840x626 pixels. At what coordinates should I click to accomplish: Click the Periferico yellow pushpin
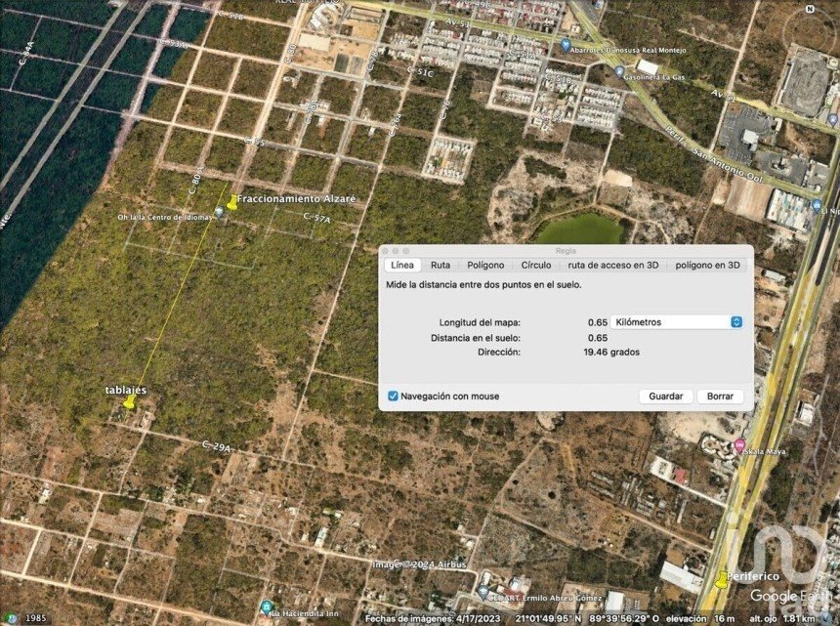[722, 579]
